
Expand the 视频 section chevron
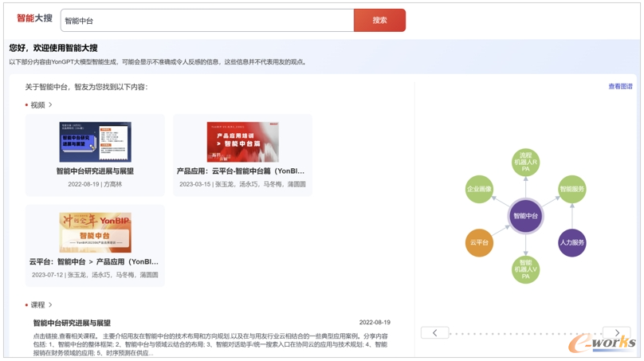click(x=50, y=104)
